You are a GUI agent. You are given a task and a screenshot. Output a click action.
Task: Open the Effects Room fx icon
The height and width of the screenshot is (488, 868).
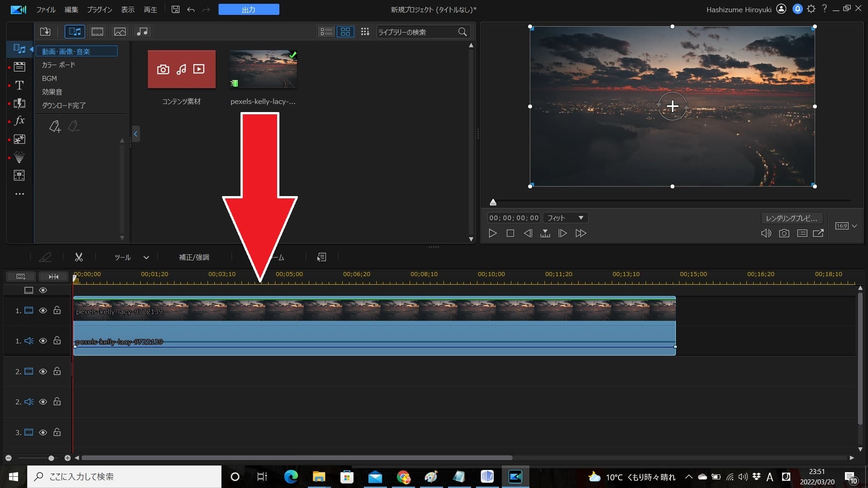point(19,121)
